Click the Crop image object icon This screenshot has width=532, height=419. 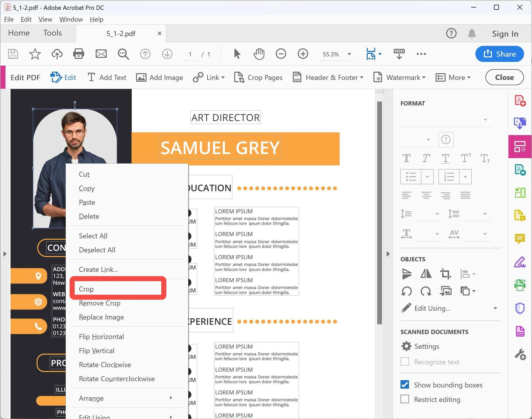(x=446, y=274)
